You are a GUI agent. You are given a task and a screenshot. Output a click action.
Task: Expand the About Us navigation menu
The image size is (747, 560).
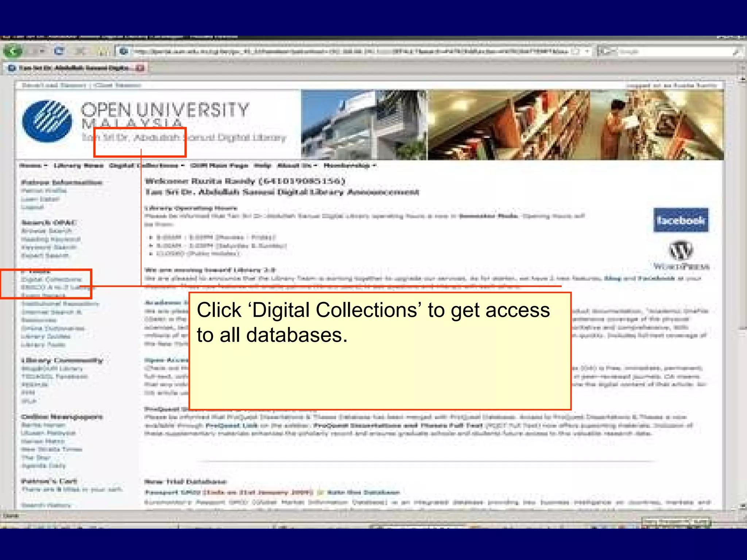297,166
